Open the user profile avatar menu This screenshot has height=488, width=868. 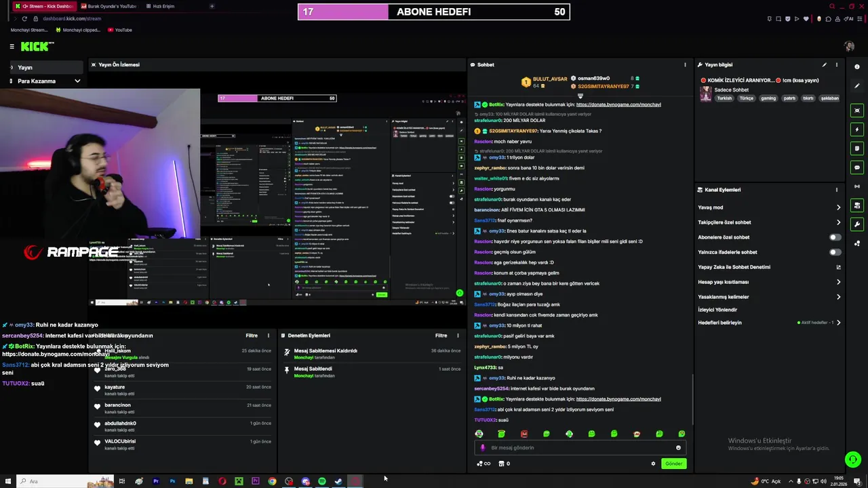pos(849,46)
